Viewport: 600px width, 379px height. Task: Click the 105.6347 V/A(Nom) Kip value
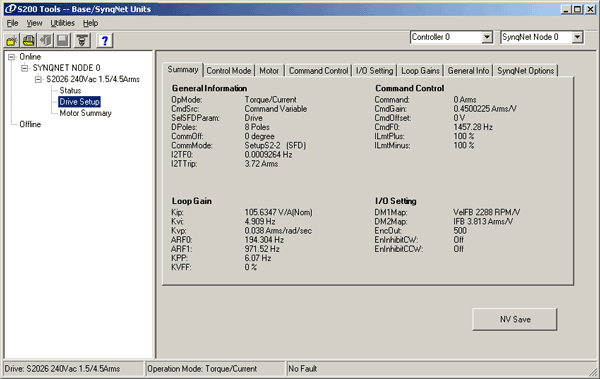(279, 212)
